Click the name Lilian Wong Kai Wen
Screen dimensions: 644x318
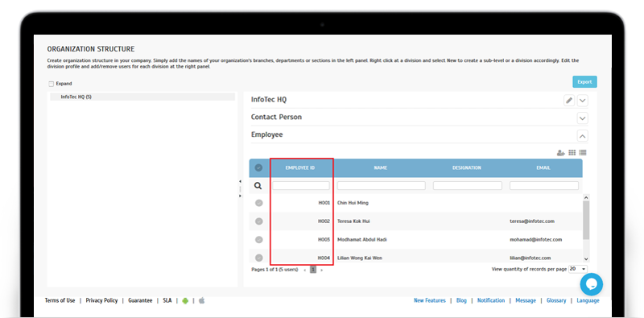[360, 258]
